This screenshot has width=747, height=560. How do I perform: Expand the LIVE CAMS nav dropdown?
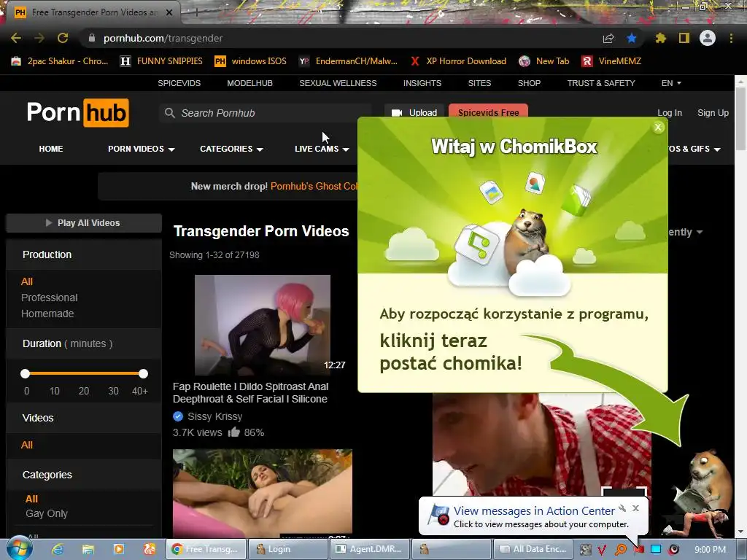point(322,149)
